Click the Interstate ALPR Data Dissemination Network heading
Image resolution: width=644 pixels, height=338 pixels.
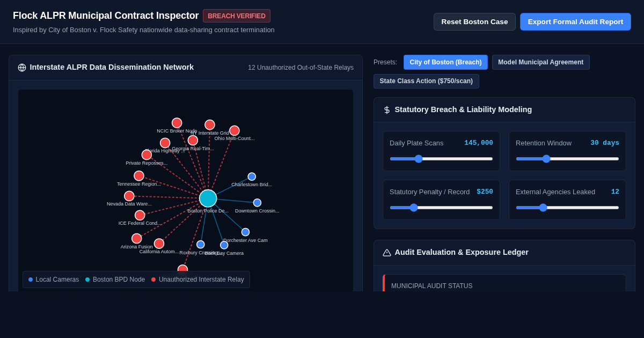pos(112,67)
